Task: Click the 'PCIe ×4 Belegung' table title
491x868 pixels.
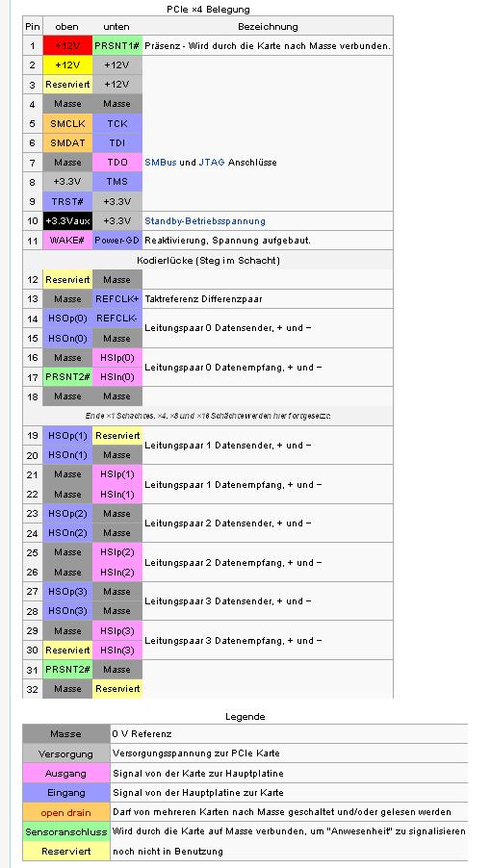Action: pyautogui.click(x=208, y=10)
